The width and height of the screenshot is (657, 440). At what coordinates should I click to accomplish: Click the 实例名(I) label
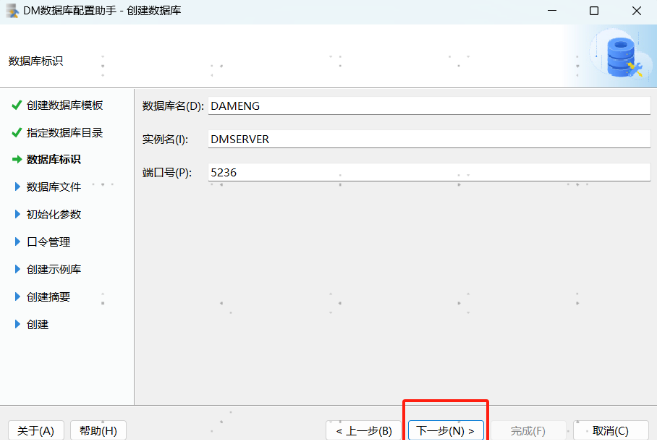coord(165,139)
